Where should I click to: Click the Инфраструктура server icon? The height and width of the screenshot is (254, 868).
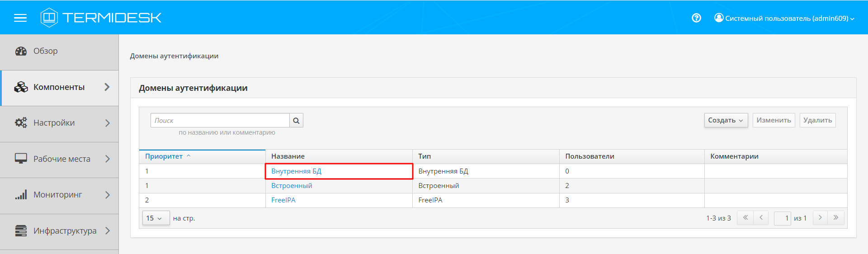(x=21, y=230)
